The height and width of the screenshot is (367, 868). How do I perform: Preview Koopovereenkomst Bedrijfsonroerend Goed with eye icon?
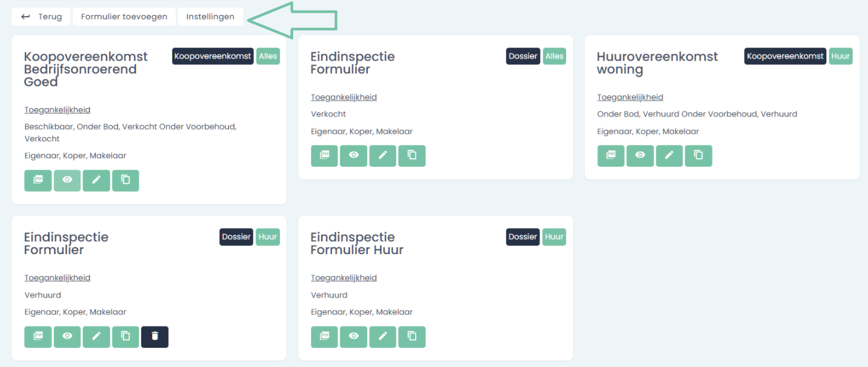pyautogui.click(x=68, y=180)
